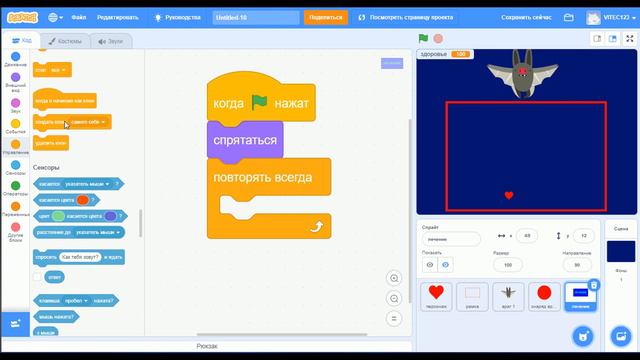Open the Редактировать menu
The image size is (640, 360).
[x=118, y=18]
